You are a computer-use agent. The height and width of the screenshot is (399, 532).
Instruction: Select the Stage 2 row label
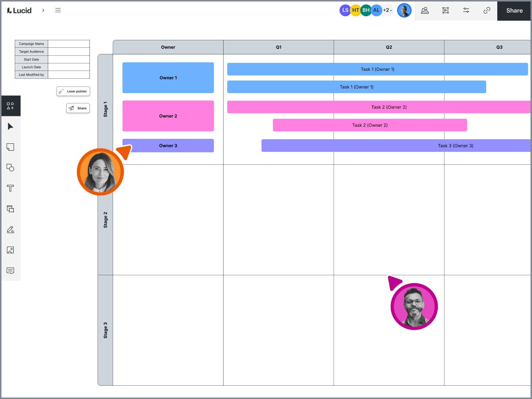click(x=105, y=220)
